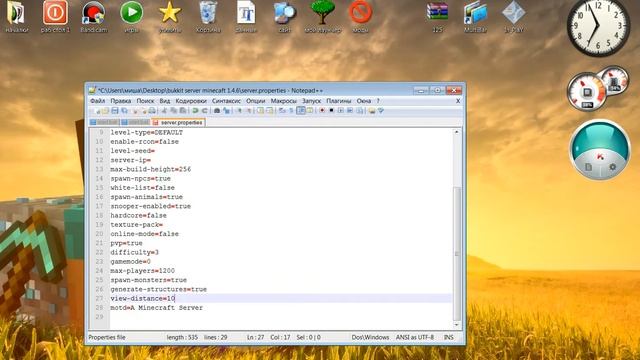Image resolution: width=640 pixels, height=360 pixels.
Task: Open the Replace dialog from the toolbar
Action: click(226, 111)
